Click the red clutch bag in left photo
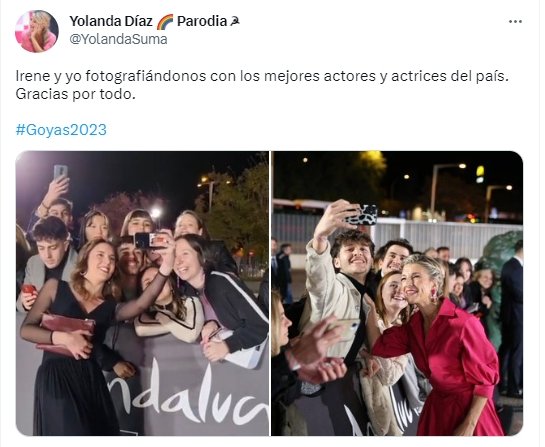Screen dimensions: 545x447 click(66, 333)
